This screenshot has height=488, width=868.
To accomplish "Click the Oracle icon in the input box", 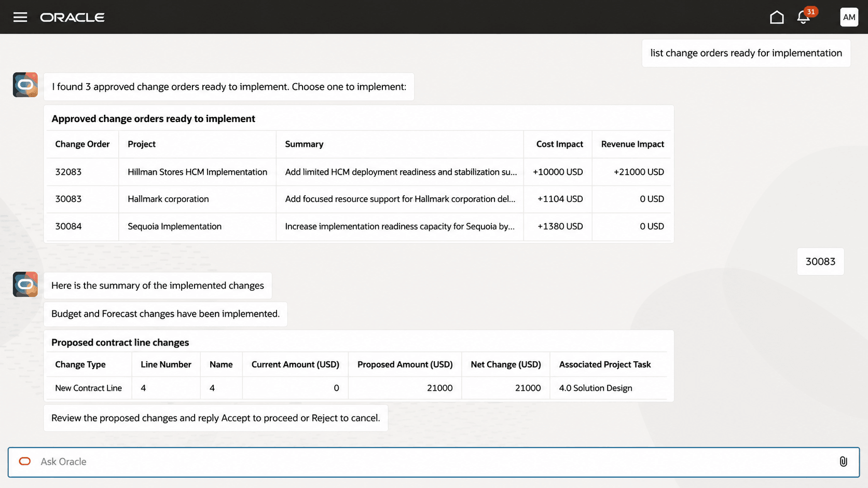I will [25, 461].
